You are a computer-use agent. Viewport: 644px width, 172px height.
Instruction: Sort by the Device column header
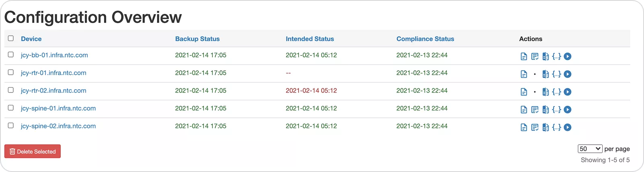(x=31, y=39)
